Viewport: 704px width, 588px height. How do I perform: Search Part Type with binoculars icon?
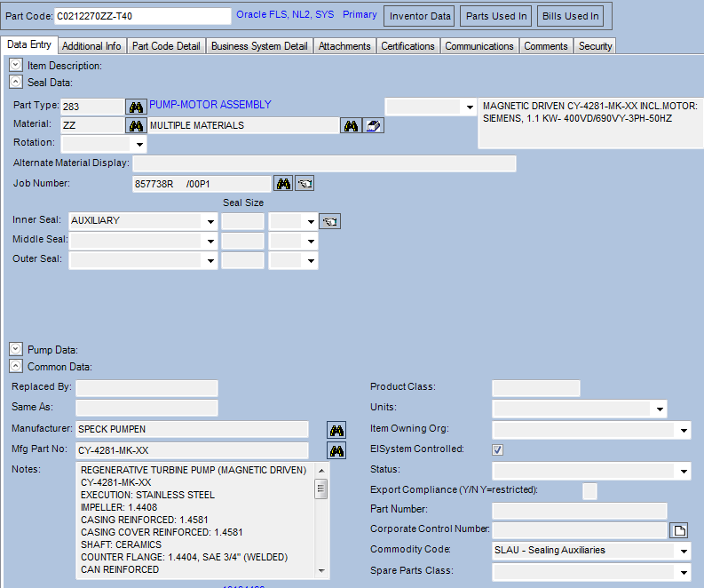(x=136, y=107)
